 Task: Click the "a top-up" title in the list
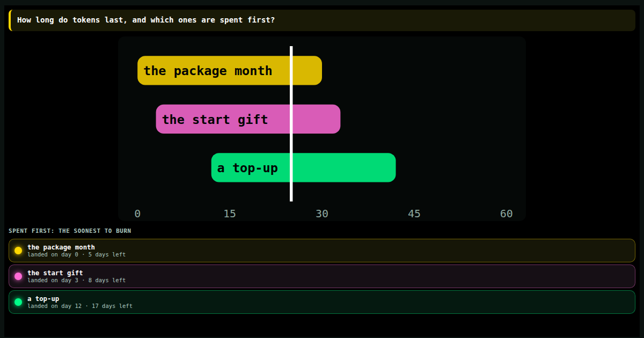coord(43,299)
